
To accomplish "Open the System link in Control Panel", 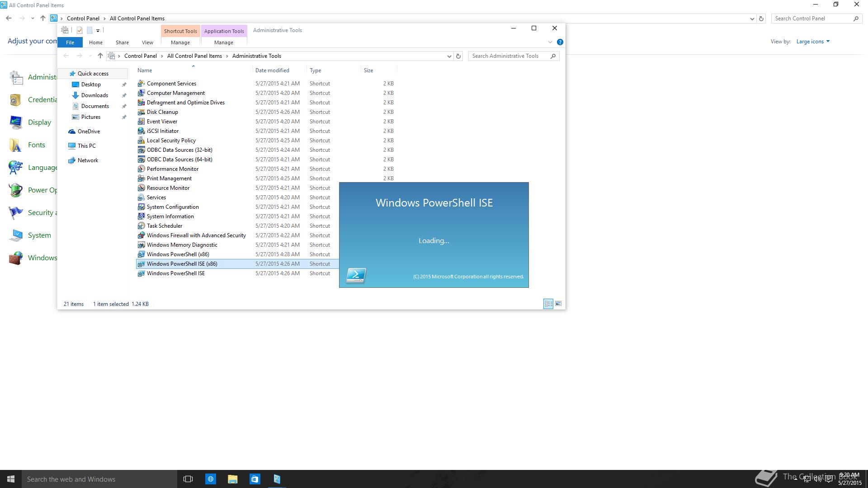I will 39,235.
